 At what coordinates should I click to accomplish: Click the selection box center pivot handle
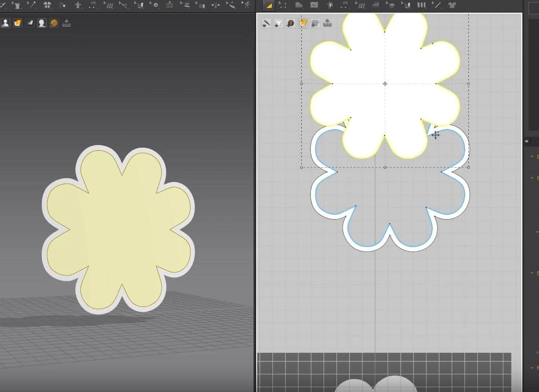pos(385,83)
